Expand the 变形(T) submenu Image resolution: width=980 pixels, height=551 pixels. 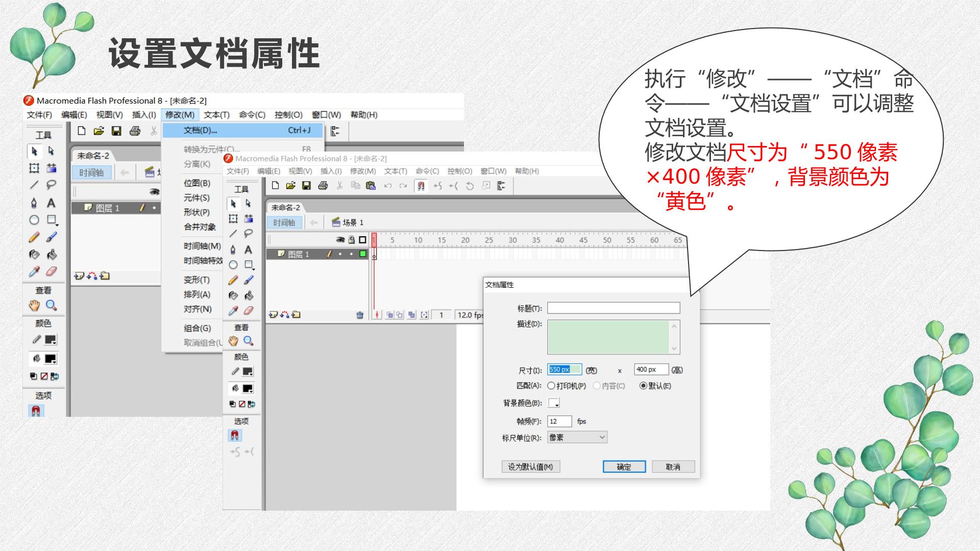pyautogui.click(x=197, y=280)
